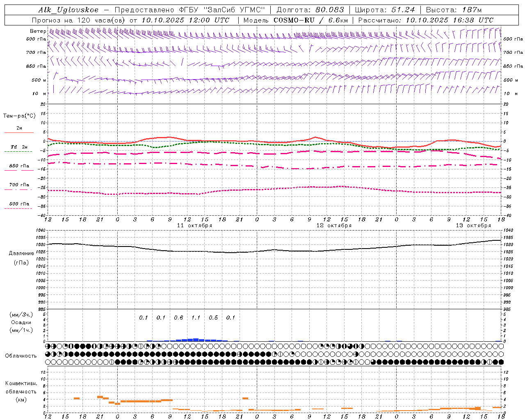Viewport: 525px width, 420px height.
Task: Click the (мм/3ч.) precipitation unit label
Action: click(x=21, y=315)
